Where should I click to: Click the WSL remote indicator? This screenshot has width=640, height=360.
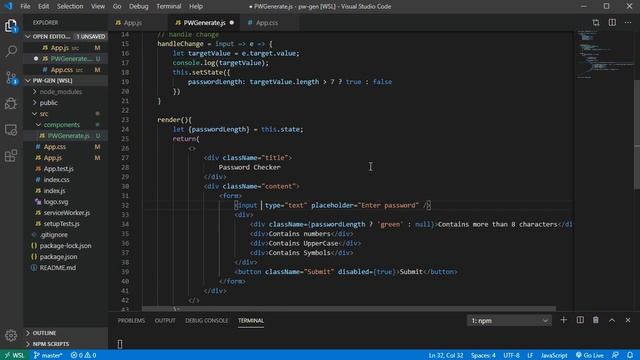[14, 355]
